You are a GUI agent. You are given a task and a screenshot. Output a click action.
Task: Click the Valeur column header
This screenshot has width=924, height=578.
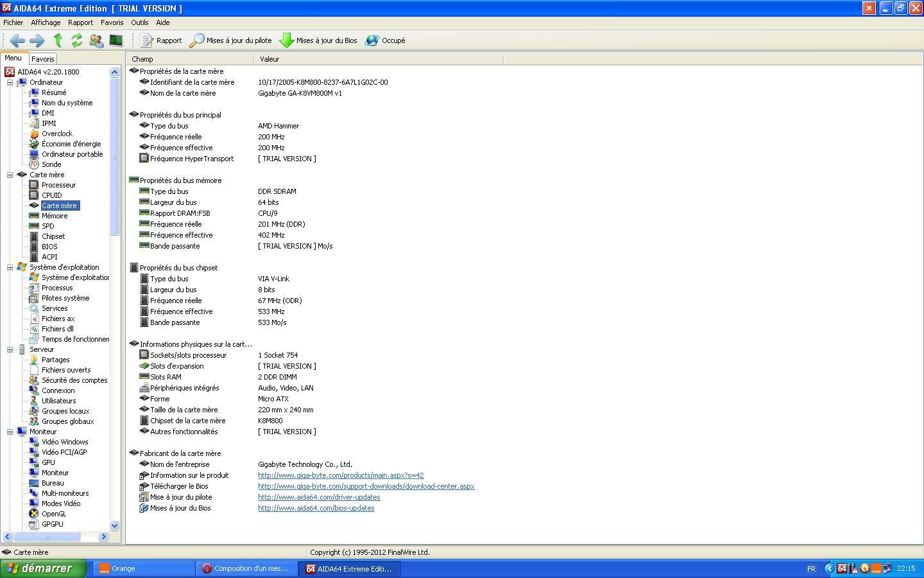(x=379, y=59)
